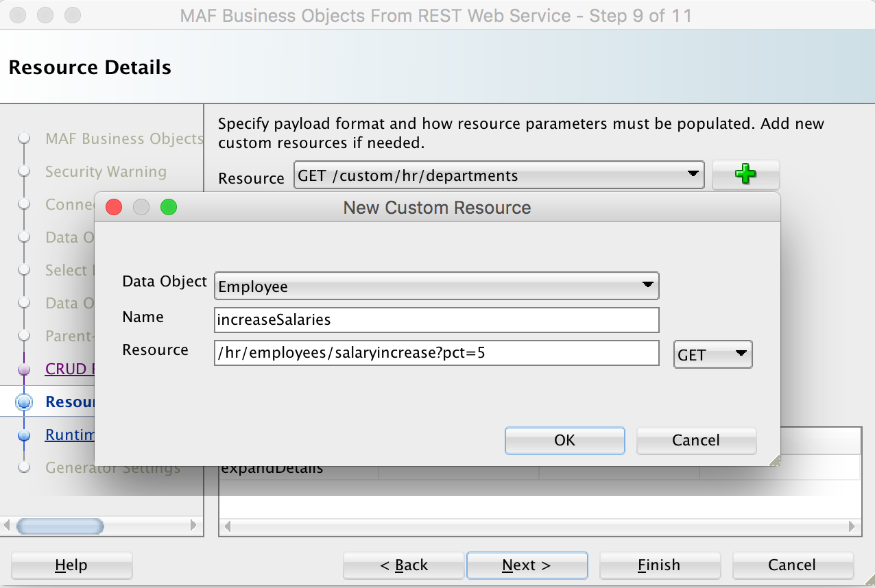The height and width of the screenshot is (588, 875).
Task: Confirm with the OK button
Action: tap(564, 441)
